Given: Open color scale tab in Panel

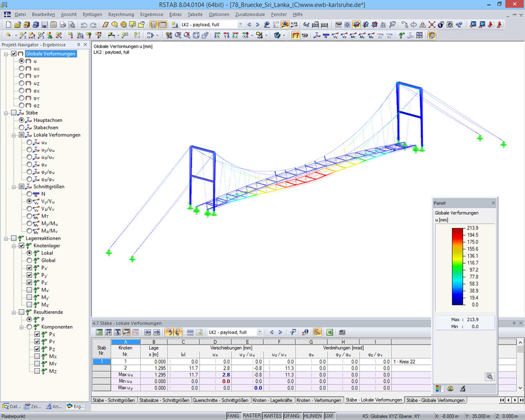Looking at the screenshot, I should [x=438, y=388].
